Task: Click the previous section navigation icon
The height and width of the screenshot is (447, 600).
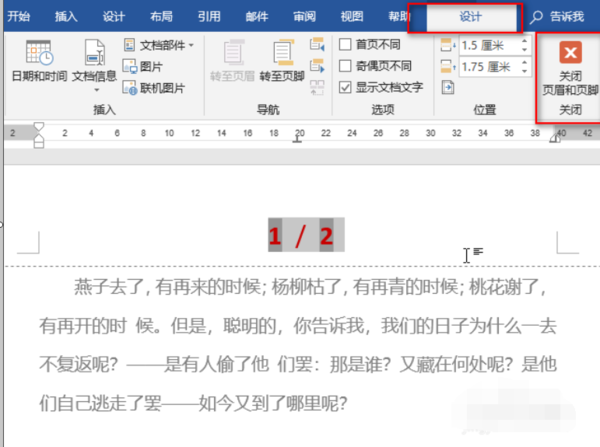Action: click(x=317, y=44)
